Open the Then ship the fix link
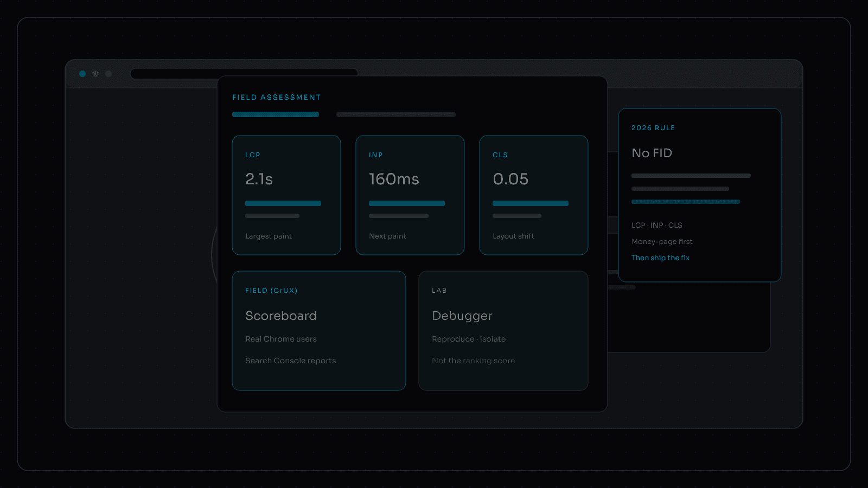 [x=660, y=258]
